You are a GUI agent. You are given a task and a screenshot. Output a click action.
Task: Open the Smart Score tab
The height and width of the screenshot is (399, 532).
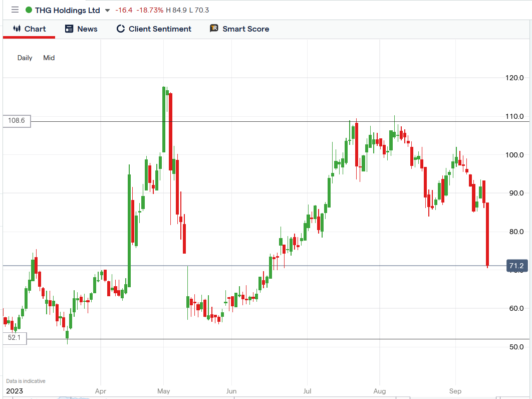(239, 29)
